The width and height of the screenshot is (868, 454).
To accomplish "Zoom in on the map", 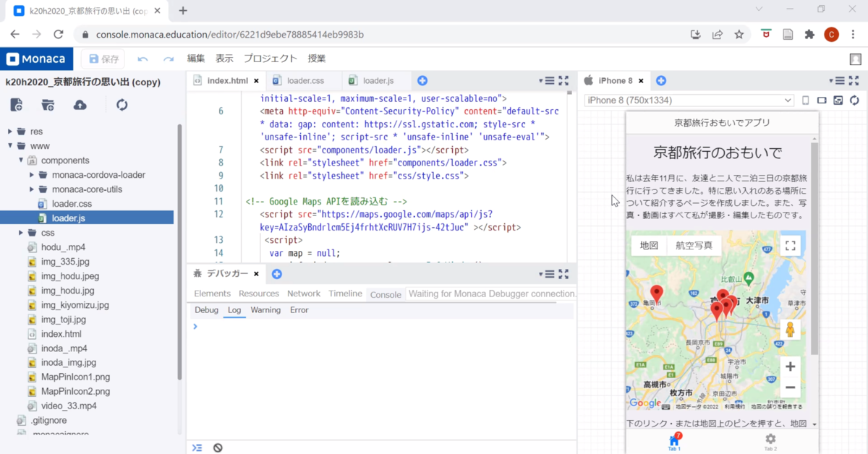I will coord(791,367).
